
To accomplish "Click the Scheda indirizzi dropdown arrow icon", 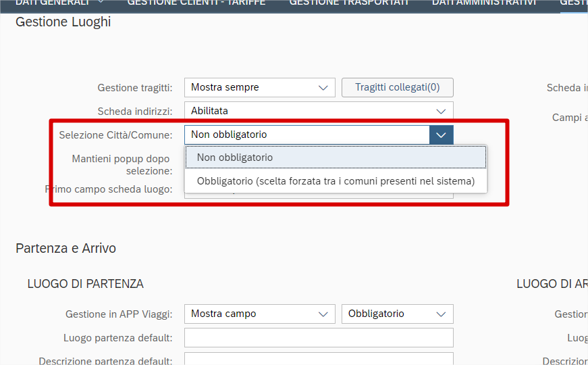I will click(441, 111).
